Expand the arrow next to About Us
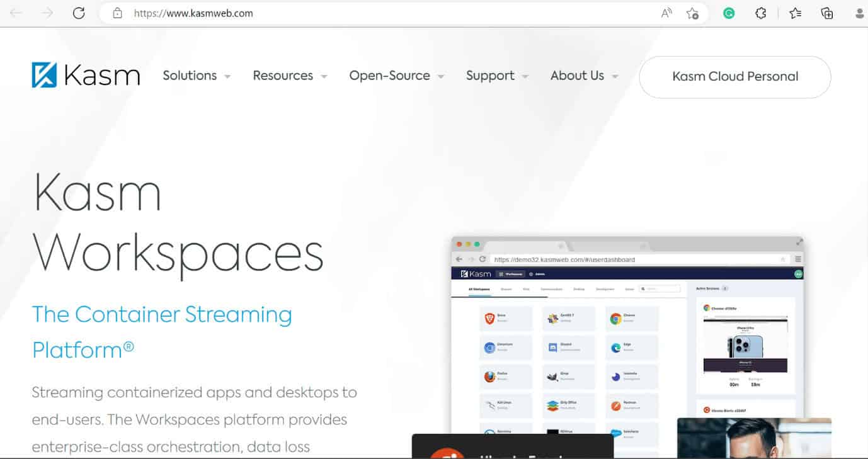The width and height of the screenshot is (868, 459). [615, 77]
